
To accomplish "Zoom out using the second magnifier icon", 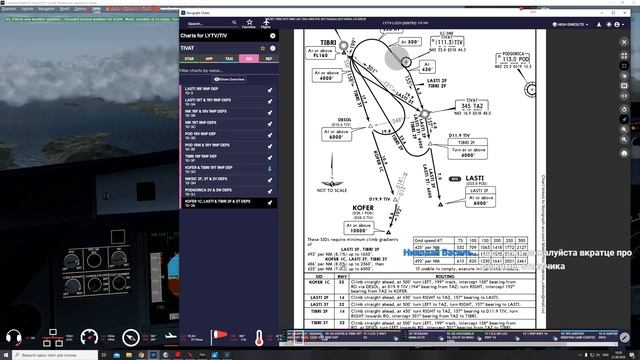I will click(x=624, y=140).
